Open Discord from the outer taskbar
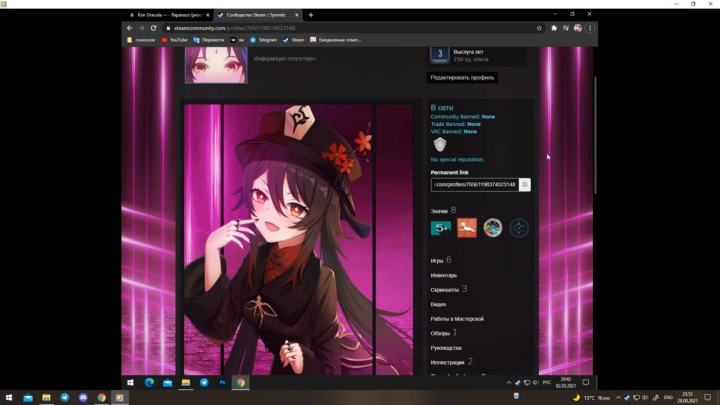 (x=83, y=398)
